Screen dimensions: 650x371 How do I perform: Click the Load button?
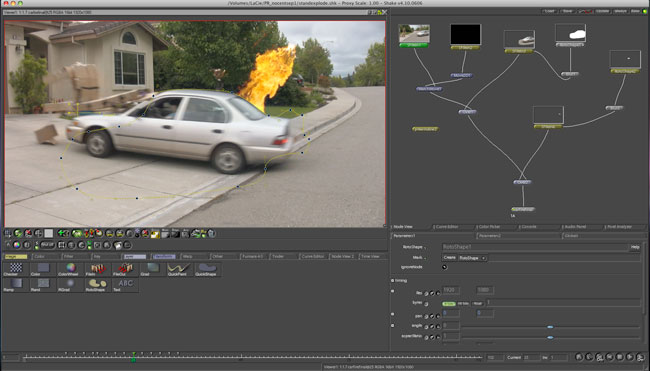click(x=549, y=11)
